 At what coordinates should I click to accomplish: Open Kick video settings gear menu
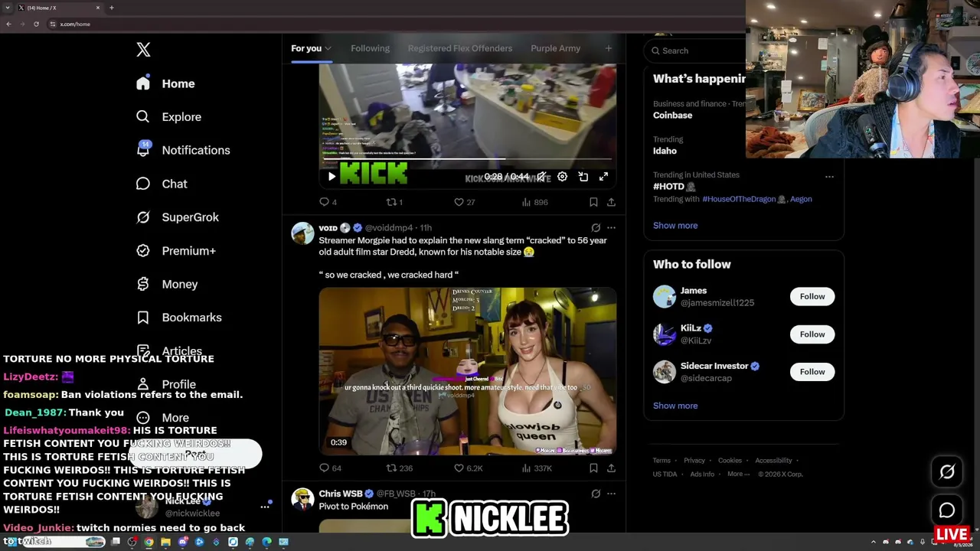click(x=562, y=177)
